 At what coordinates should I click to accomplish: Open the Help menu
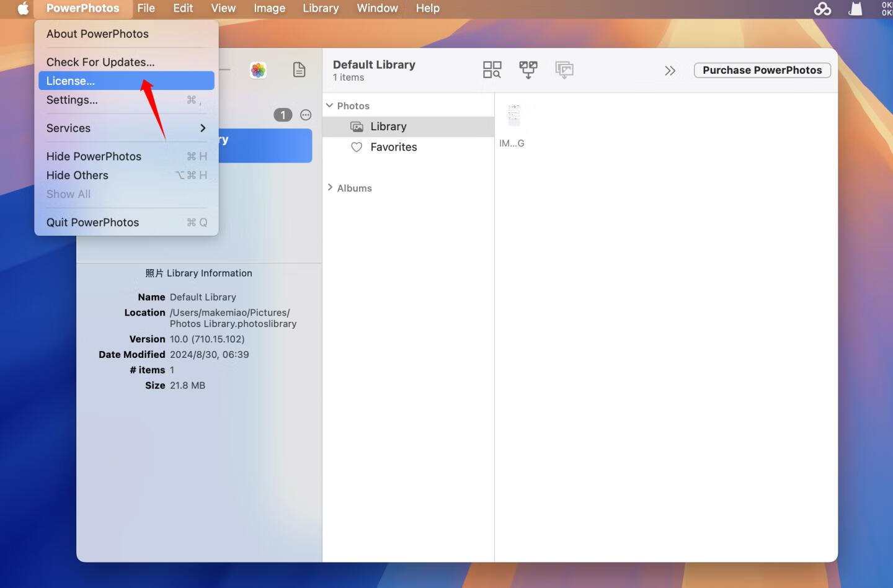427,8
